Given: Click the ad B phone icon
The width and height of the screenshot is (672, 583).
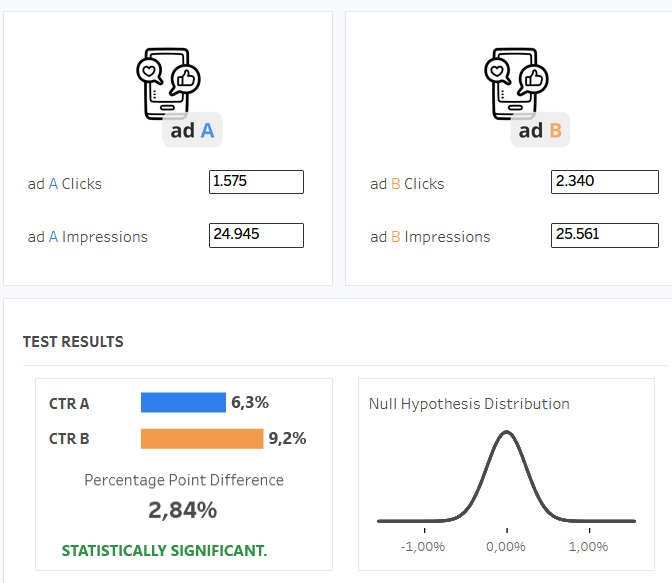Looking at the screenshot, I should pyautogui.click(x=514, y=82).
